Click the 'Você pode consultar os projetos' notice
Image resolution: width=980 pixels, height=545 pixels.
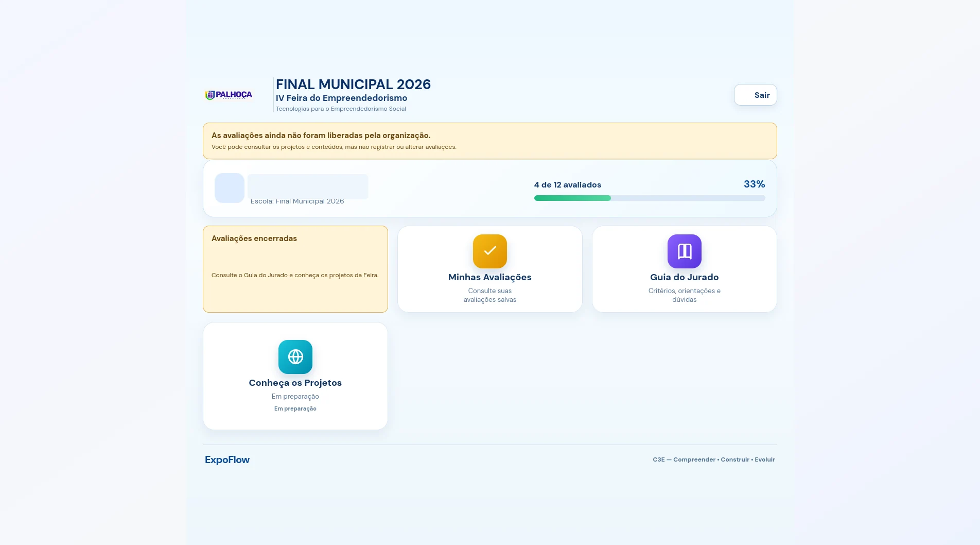334,147
